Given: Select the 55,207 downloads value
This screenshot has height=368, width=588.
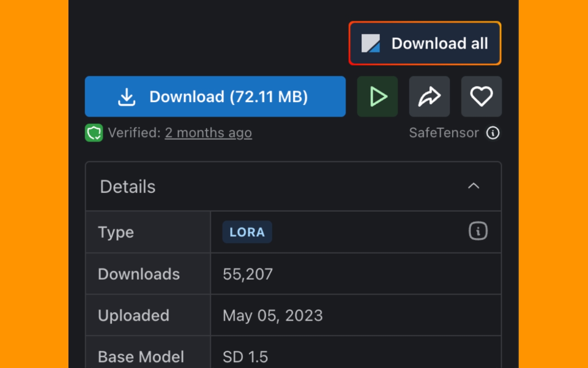Looking at the screenshot, I should point(248,274).
